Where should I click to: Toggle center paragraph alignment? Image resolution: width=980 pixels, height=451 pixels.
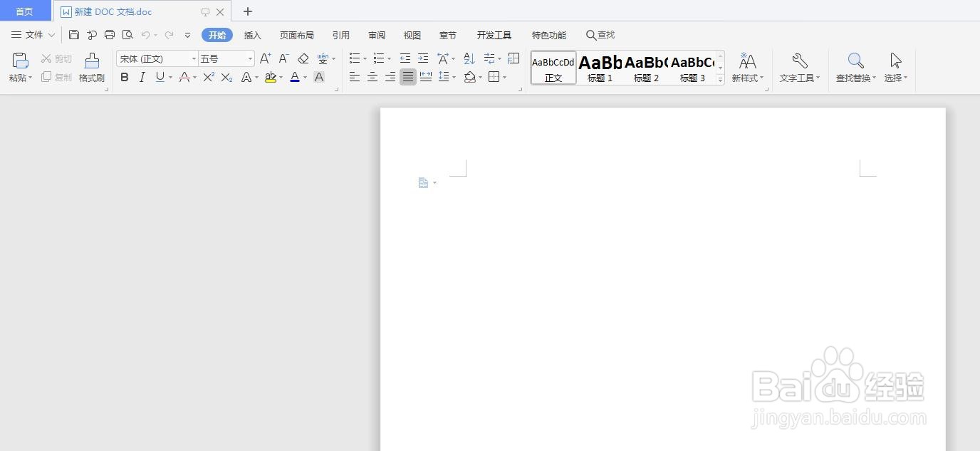click(x=372, y=77)
